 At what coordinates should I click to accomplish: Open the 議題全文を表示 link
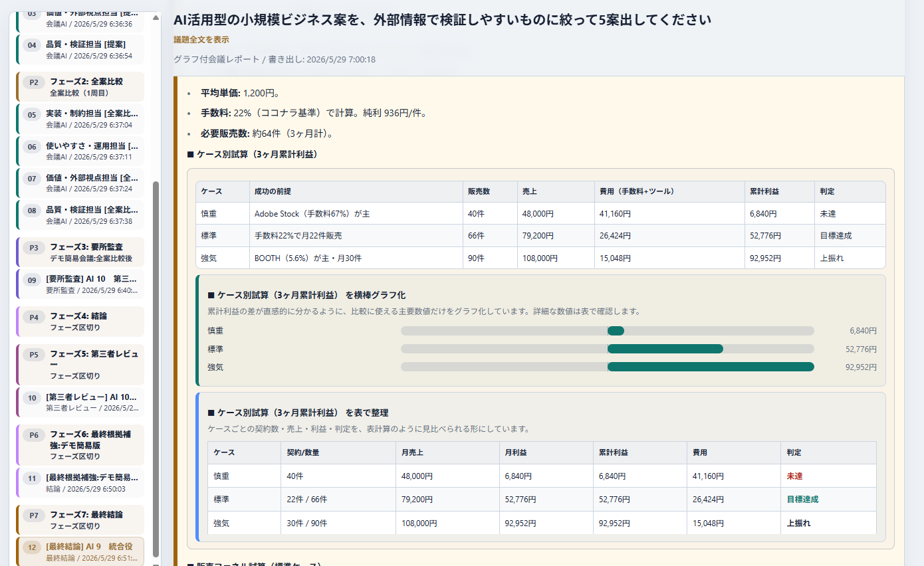[201, 39]
